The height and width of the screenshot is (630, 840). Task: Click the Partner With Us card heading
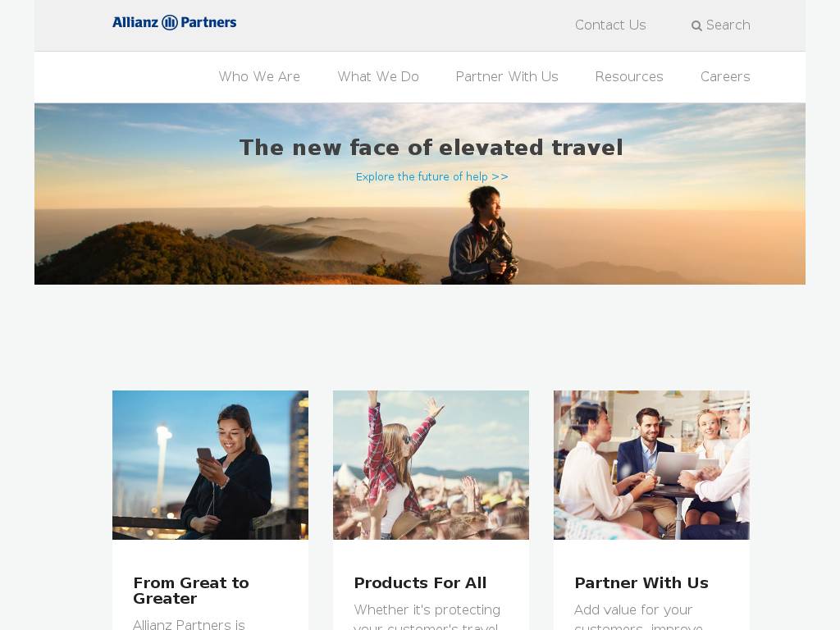(x=641, y=583)
